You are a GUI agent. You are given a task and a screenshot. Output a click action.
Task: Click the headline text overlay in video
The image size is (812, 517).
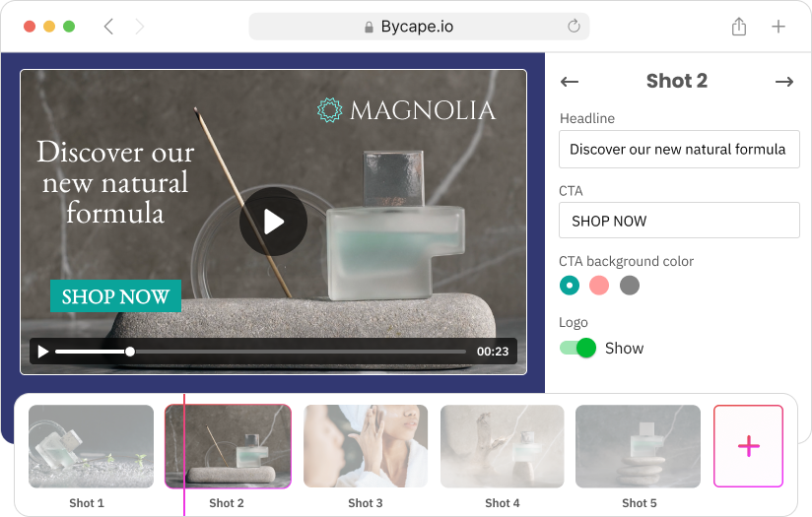point(115,182)
